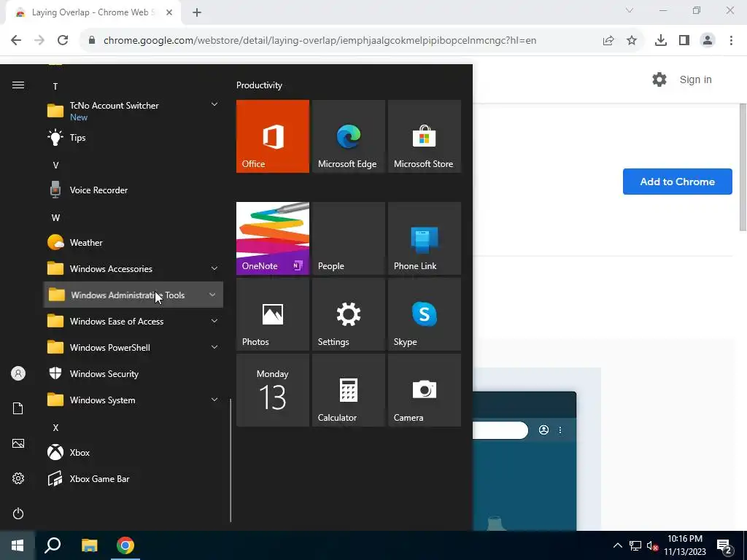Click the Sign in link
Image resolution: width=747 pixels, height=560 pixels.
tap(695, 79)
